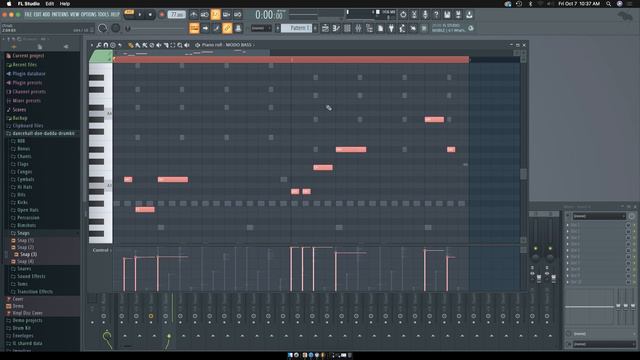Toggle the metronome icon beside tempo
This screenshot has height=360, width=640.
(193, 15)
